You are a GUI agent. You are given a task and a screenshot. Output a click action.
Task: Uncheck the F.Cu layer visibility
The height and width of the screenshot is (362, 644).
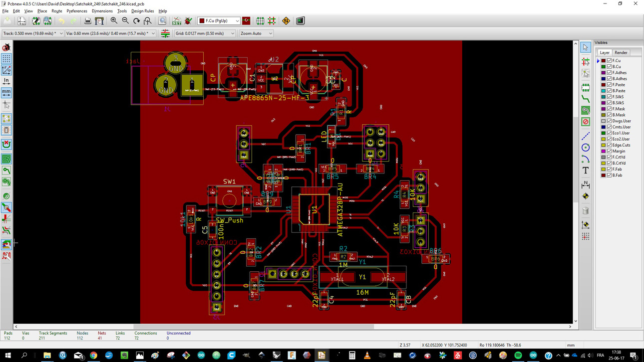[x=610, y=61]
